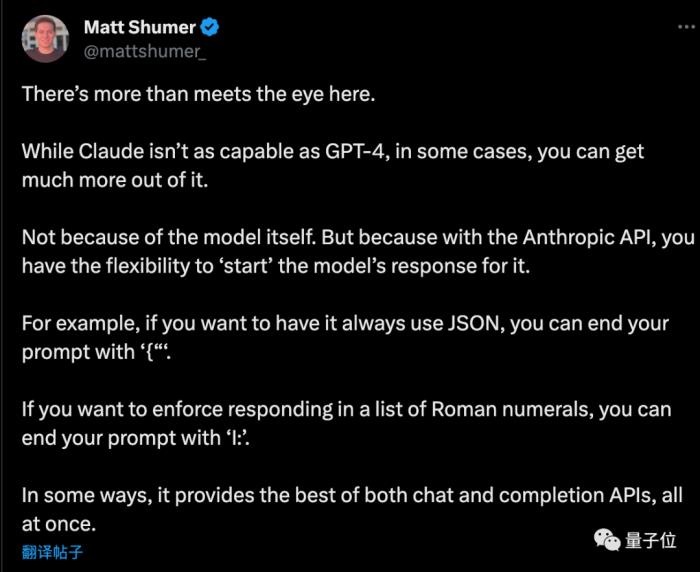
Task: Click the paragraph starting 'Not because of the model'
Action: (x=358, y=251)
